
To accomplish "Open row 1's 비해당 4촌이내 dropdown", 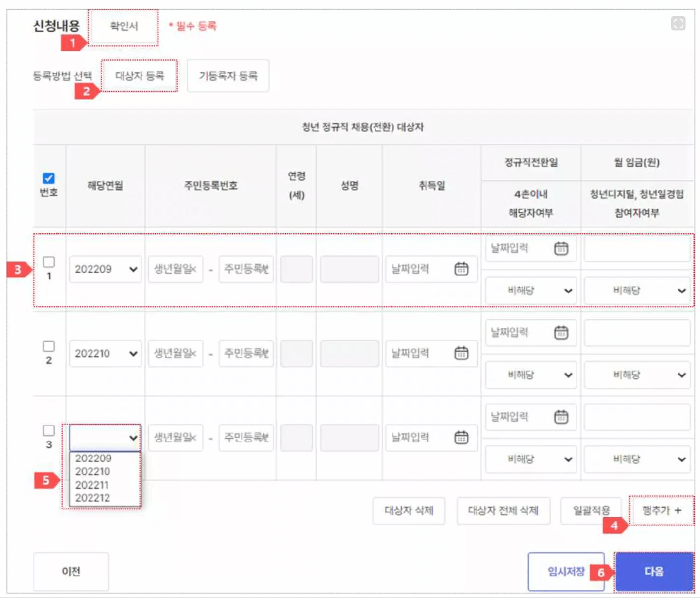I will (x=531, y=290).
